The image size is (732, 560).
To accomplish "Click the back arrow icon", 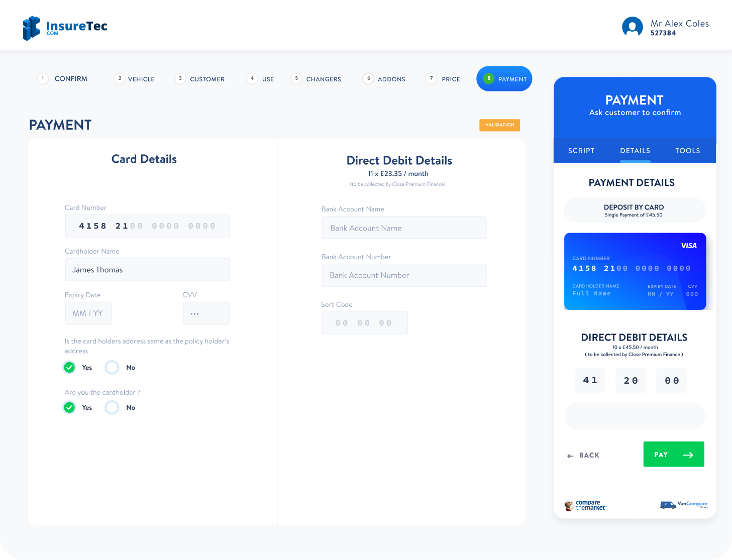I will tap(570, 456).
